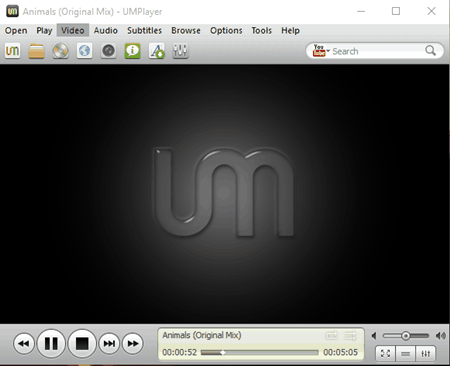The height and width of the screenshot is (366, 450).
Task: Stop playback with the square button
Action: [82, 343]
